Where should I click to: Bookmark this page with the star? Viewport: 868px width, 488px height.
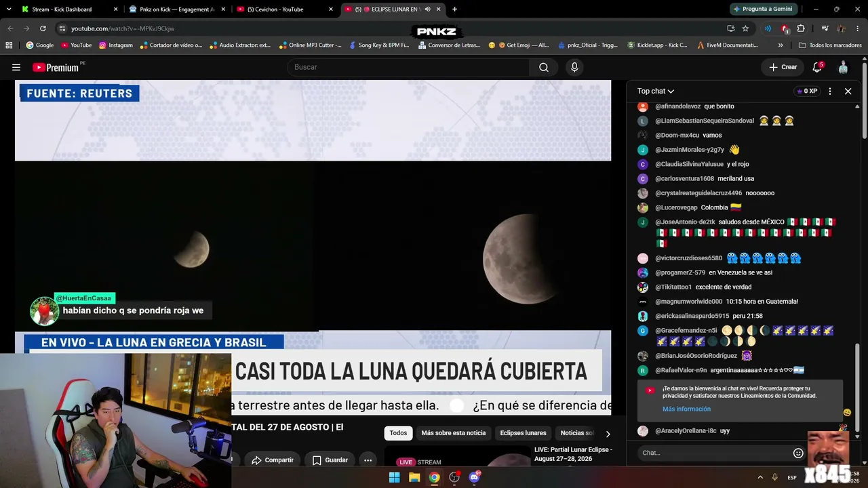745,28
